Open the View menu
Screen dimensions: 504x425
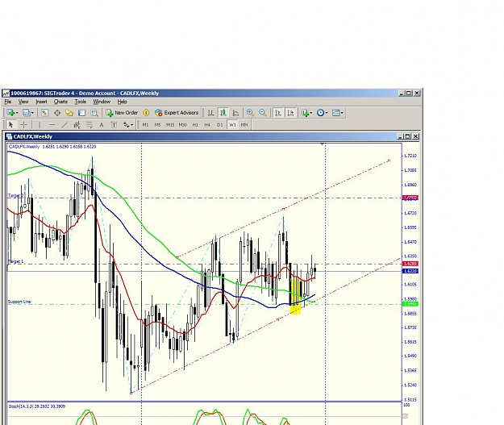pos(23,102)
